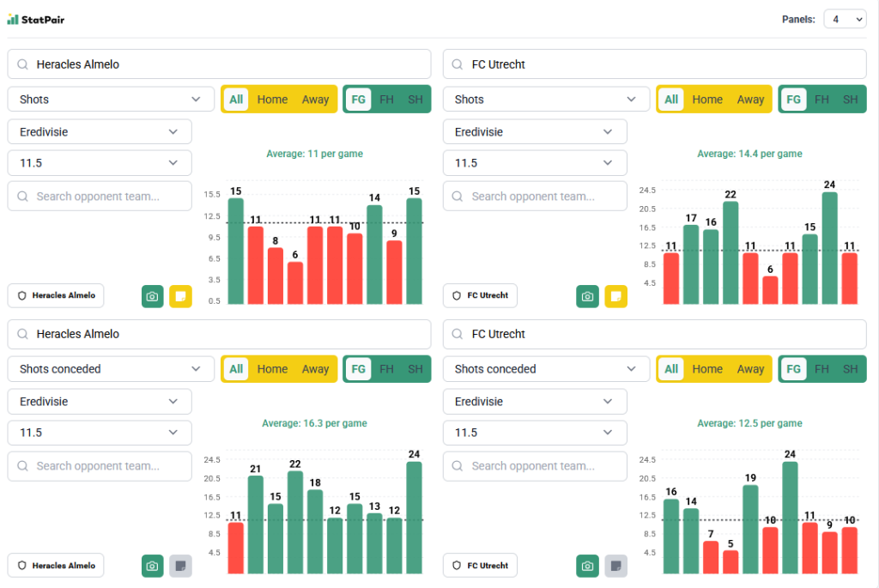Viewport: 879px width, 588px height.
Task: Click camera icon in Heracles Shots conceded panel
Action: tap(152, 566)
